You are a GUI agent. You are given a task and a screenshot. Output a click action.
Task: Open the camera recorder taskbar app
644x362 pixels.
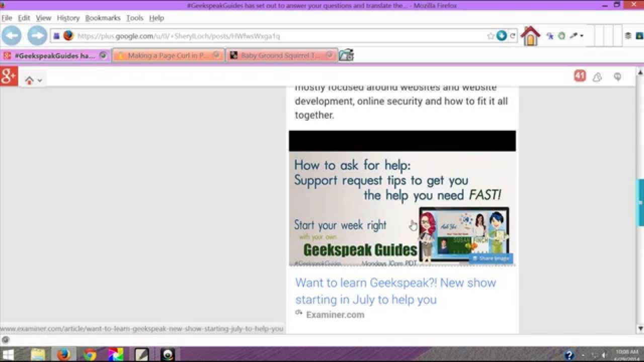click(x=168, y=354)
